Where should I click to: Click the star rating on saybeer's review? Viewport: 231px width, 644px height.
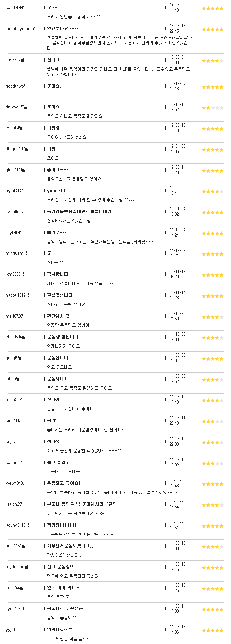click(213, 463)
